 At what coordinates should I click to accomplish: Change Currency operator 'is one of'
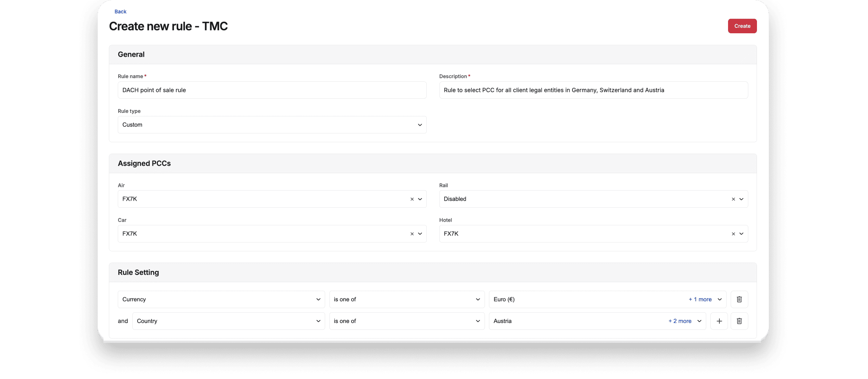[407, 299]
